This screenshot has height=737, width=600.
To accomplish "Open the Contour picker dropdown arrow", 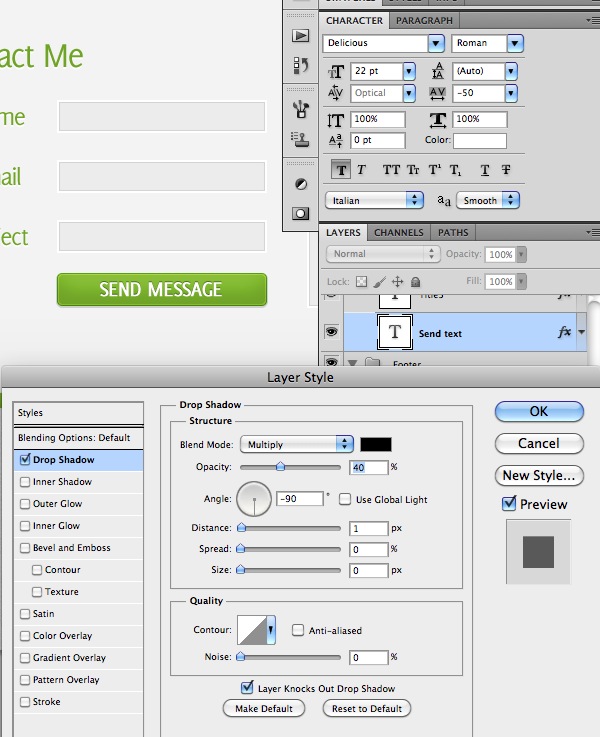I will click(x=271, y=629).
